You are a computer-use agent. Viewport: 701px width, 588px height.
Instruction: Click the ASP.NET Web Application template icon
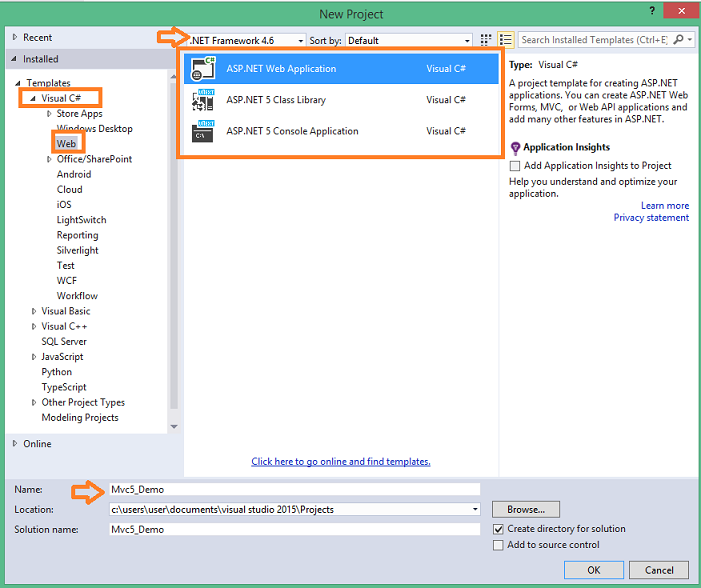coord(203,68)
